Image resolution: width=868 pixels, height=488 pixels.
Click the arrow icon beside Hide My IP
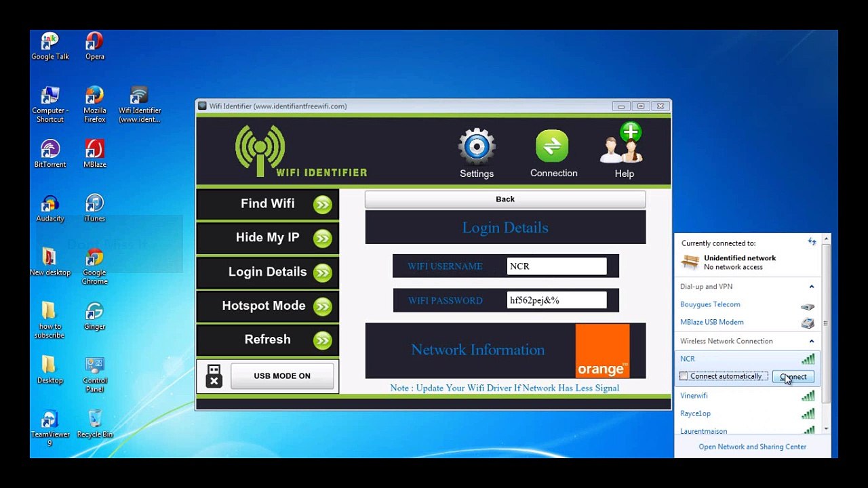click(323, 239)
